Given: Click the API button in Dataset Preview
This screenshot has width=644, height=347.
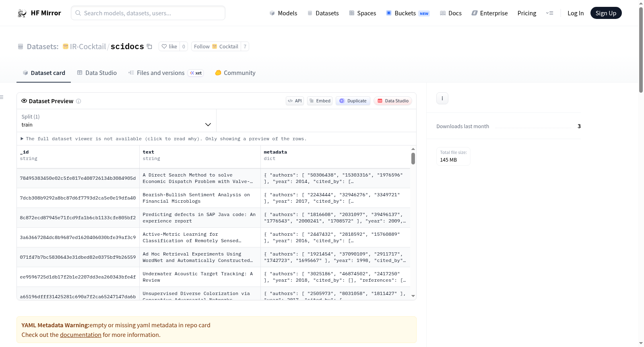Looking at the screenshot, I should tap(295, 101).
